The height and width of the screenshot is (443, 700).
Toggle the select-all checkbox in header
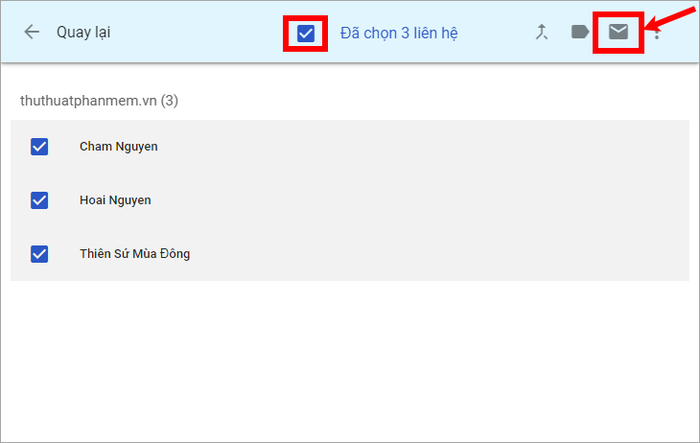(306, 33)
